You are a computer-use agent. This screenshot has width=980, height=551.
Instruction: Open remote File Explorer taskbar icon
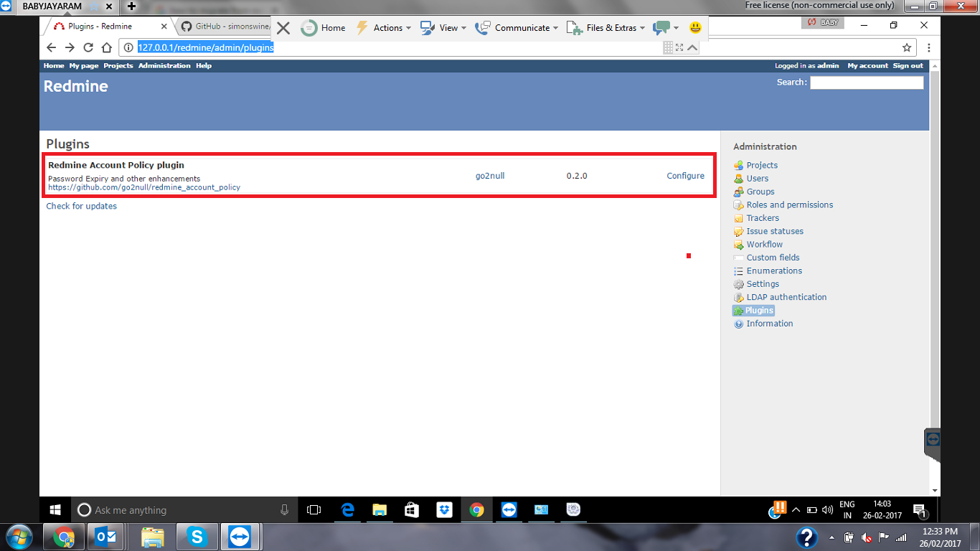point(380,510)
